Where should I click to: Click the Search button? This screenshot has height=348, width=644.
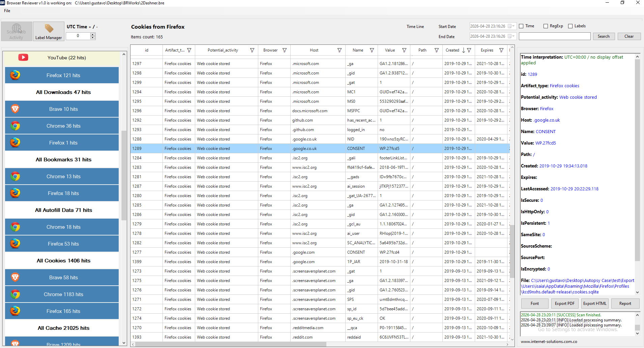coord(604,36)
